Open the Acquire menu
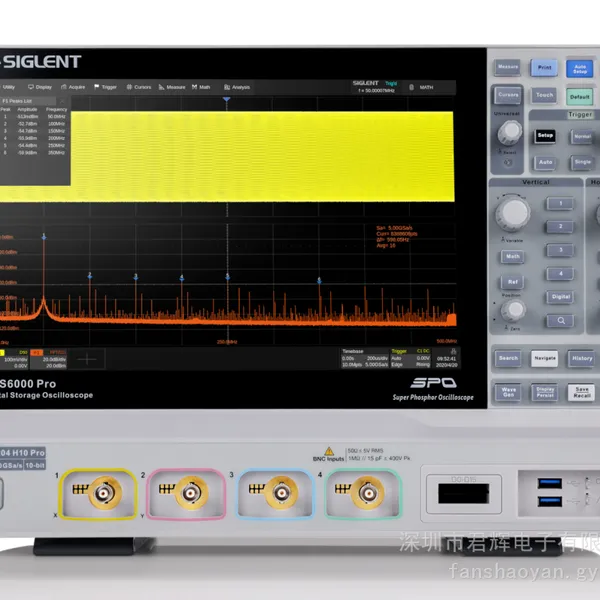 [73, 87]
